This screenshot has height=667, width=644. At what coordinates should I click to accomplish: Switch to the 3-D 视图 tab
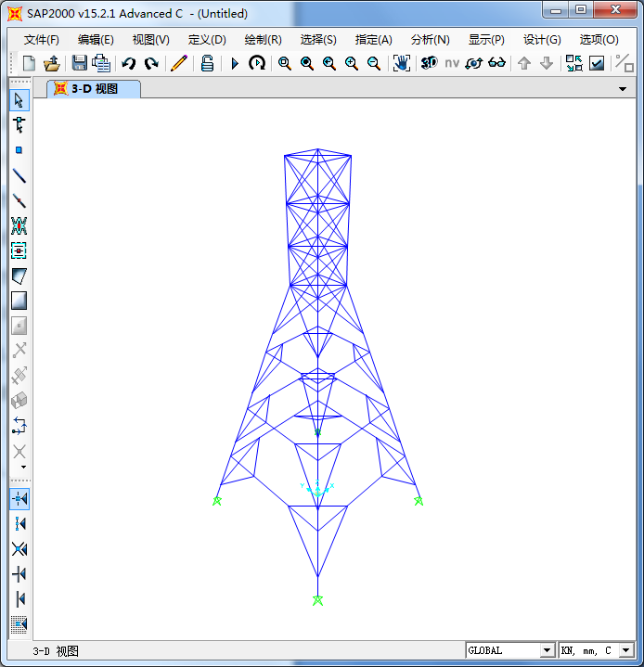coord(94,89)
